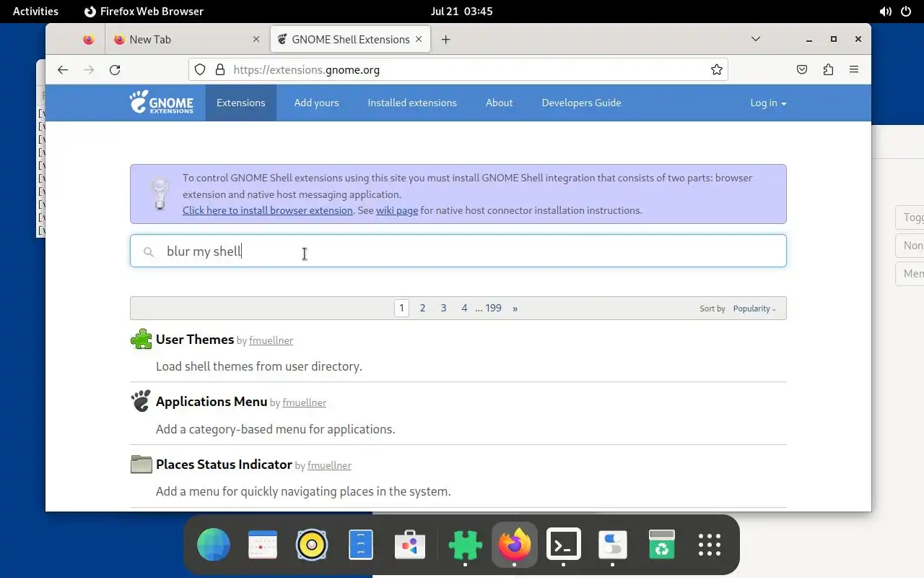Open fmuellner link beside Applications Menu
Screen dimensions: 924x578
tap(304, 402)
